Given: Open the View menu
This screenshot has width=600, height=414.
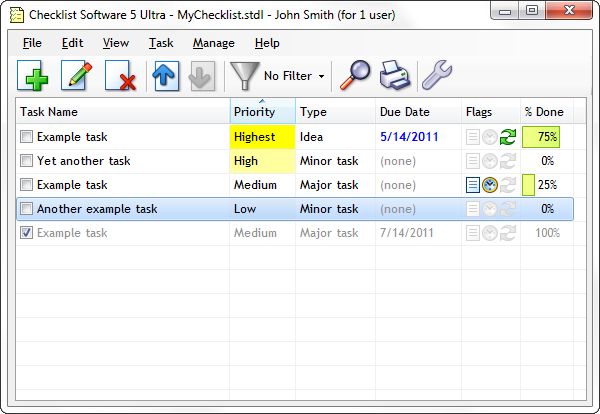Looking at the screenshot, I should tap(116, 43).
